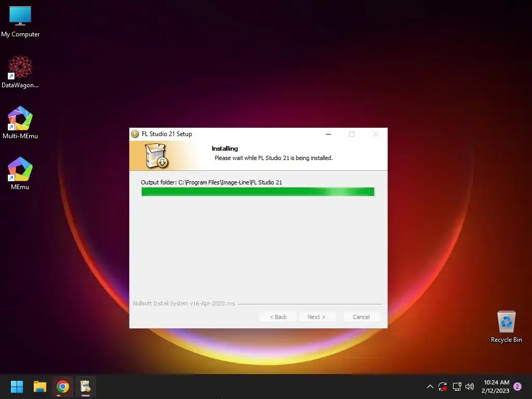Click the Output folder path text
This screenshot has width=532, height=399.
[211, 182]
